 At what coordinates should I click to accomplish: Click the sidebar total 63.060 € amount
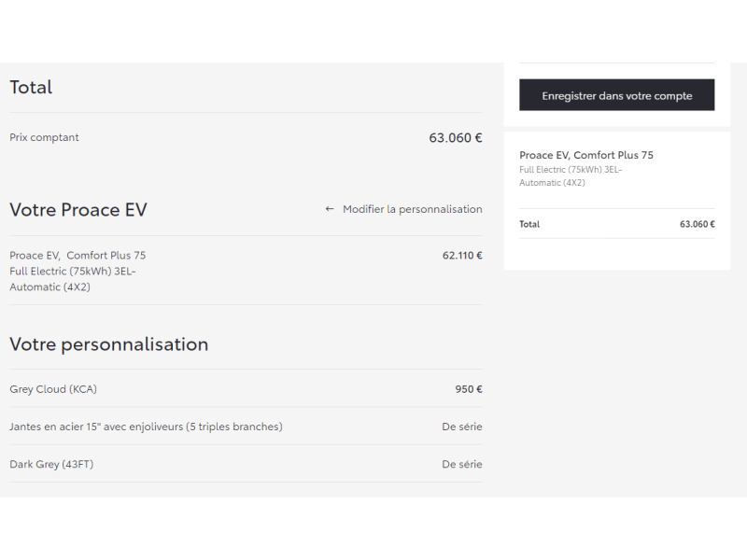click(x=697, y=224)
